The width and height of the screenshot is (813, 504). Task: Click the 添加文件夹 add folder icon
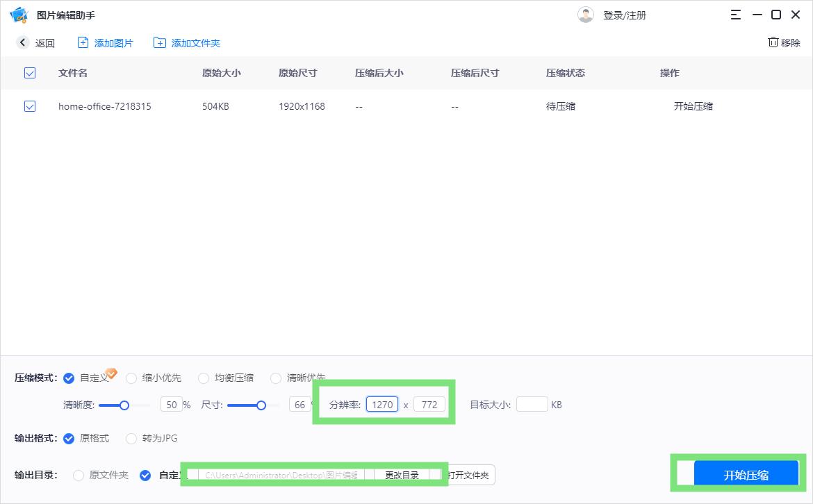pyautogui.click(x=160, y=43)
